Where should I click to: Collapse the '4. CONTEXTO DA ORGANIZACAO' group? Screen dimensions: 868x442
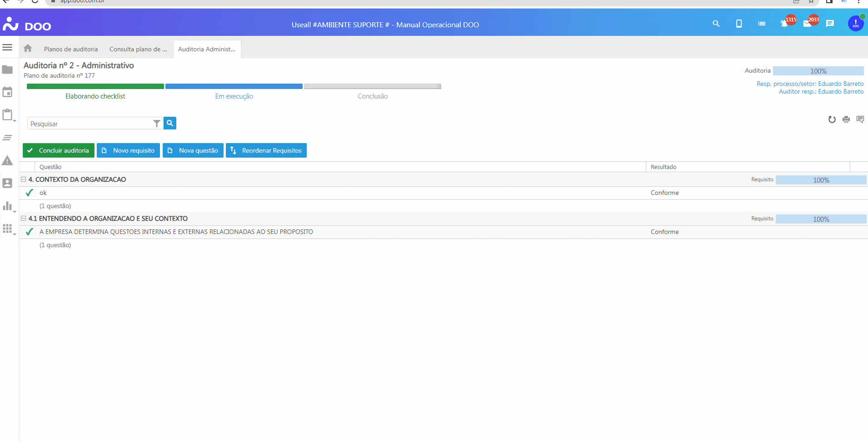pos(23,179)
